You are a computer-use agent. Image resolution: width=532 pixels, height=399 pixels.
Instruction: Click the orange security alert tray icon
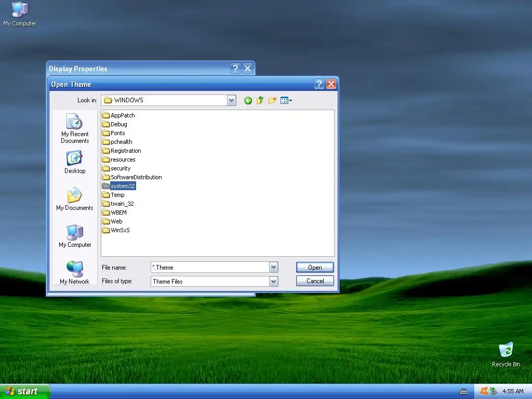coord(484,391)
